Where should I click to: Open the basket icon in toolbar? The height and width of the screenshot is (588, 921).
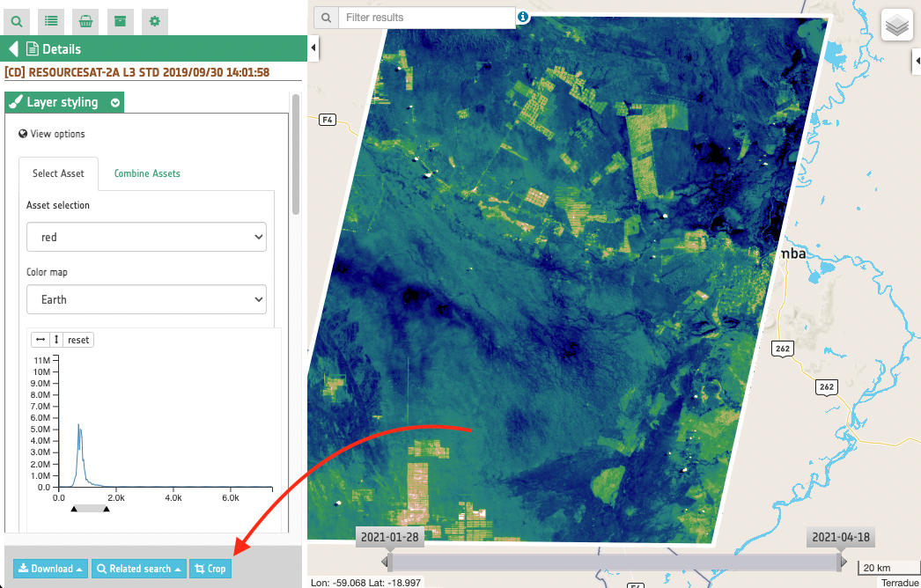pos(85,20)
